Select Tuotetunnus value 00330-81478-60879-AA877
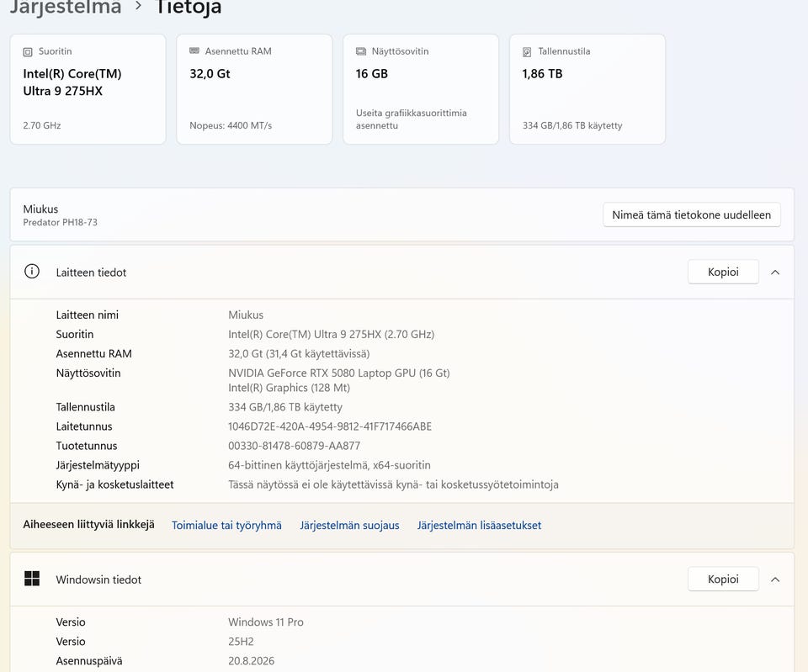The width and height of the screenshot is (808, 672). click(x=295, y=446)
